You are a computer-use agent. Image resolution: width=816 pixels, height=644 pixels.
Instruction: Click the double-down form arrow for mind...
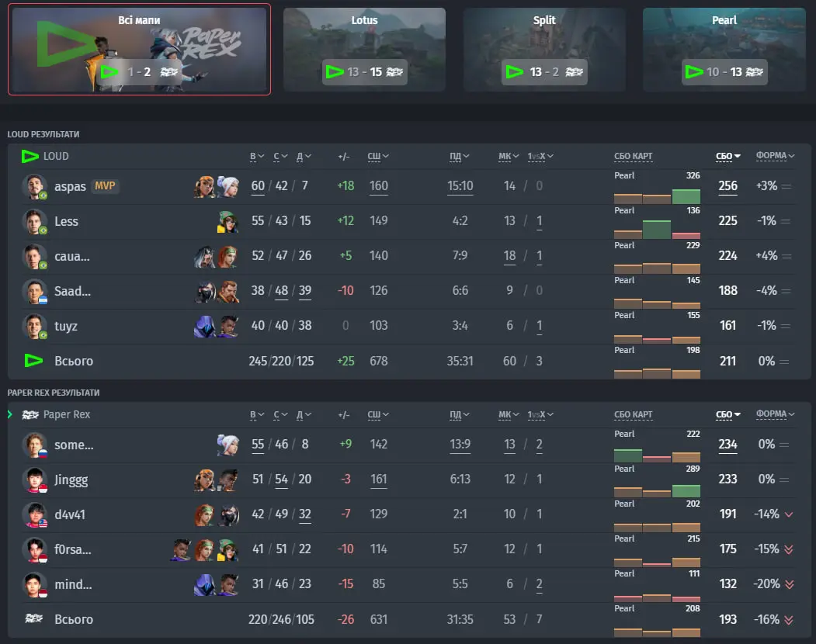click(x=789, y=584)
